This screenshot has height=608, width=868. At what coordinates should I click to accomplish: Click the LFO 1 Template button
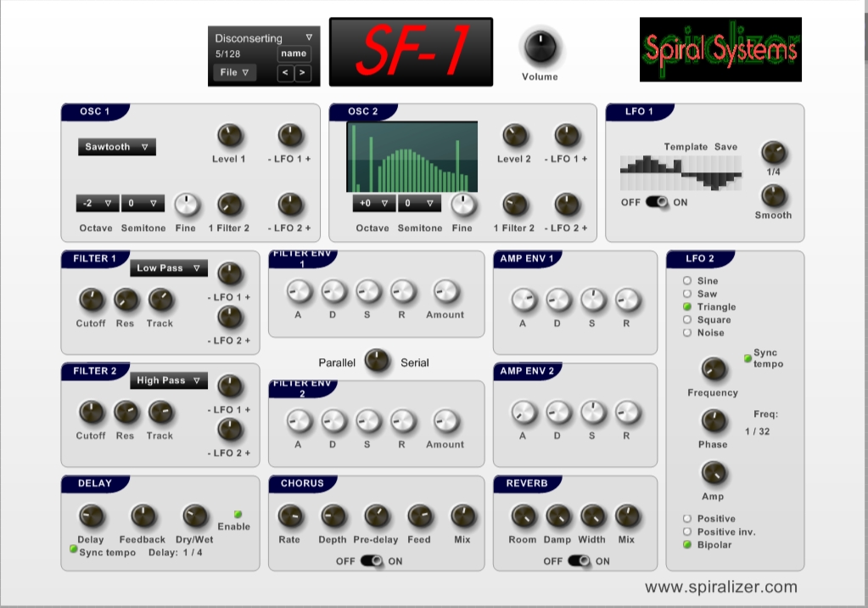686,147
